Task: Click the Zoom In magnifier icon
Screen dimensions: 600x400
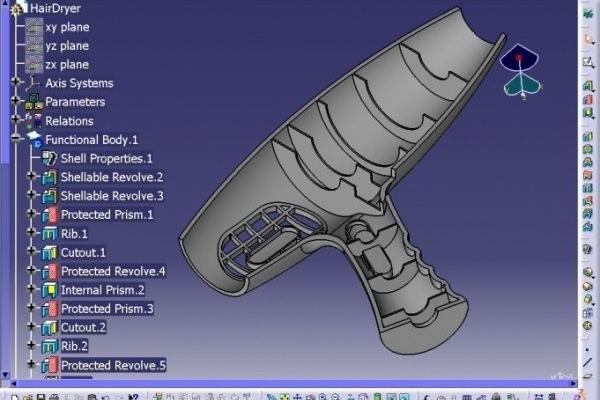Action: click(323, 397)
